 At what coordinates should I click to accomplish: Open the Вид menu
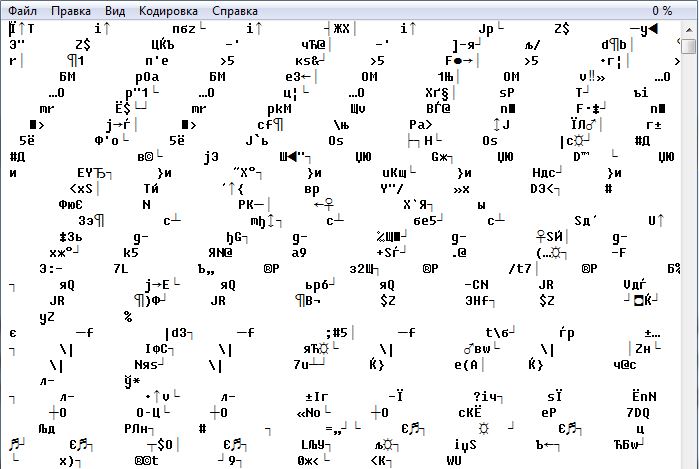click(115, 11)
